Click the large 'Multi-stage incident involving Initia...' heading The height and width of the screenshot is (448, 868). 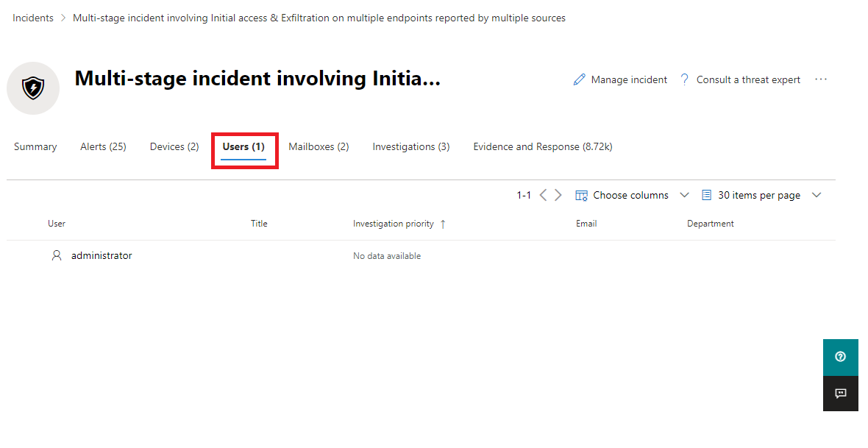pyautogui.click(x=257, y=79)
